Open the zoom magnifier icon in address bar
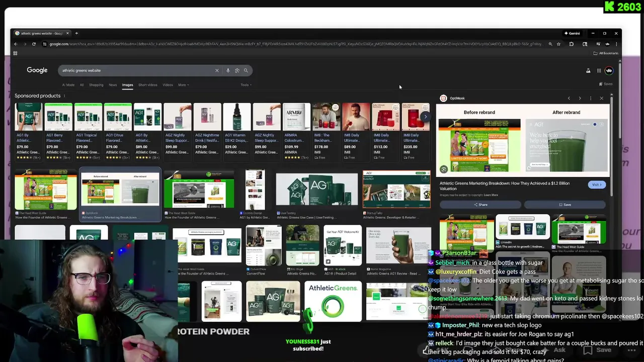This screenshot has width=644, height=362. [x=550, y=44]
